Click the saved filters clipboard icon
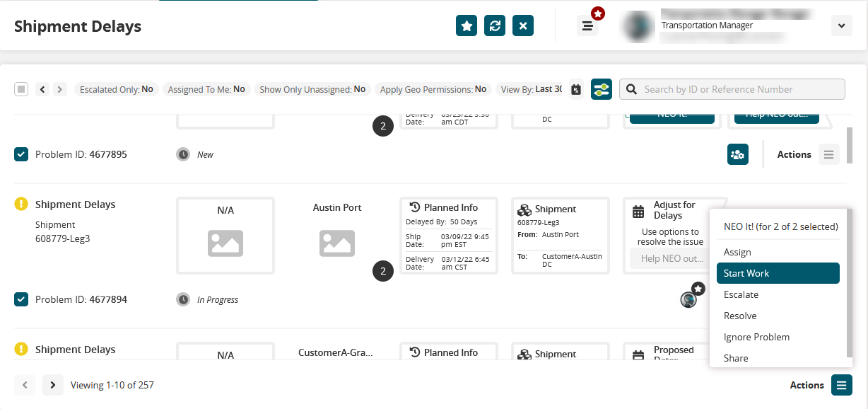868x409 pixels. (x=576, y=89)
